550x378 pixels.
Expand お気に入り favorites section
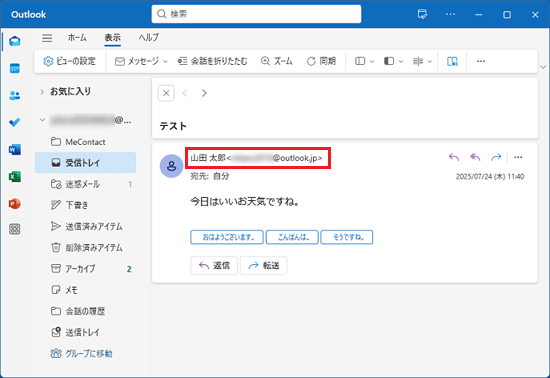(x=42, y=92)
